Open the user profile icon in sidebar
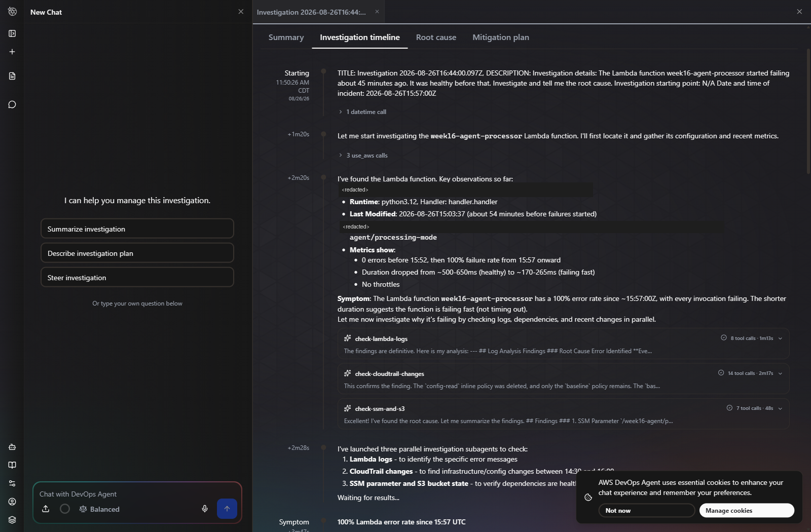 (12, 502)
